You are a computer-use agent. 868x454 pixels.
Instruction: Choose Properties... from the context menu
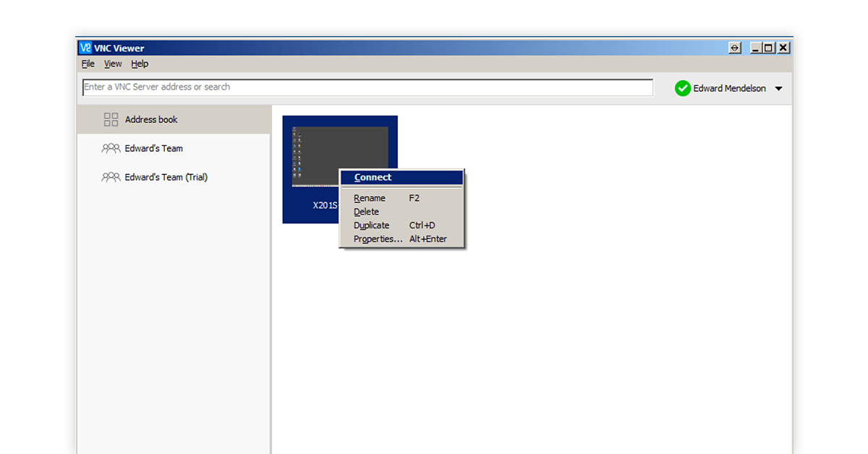click(401, 239)
